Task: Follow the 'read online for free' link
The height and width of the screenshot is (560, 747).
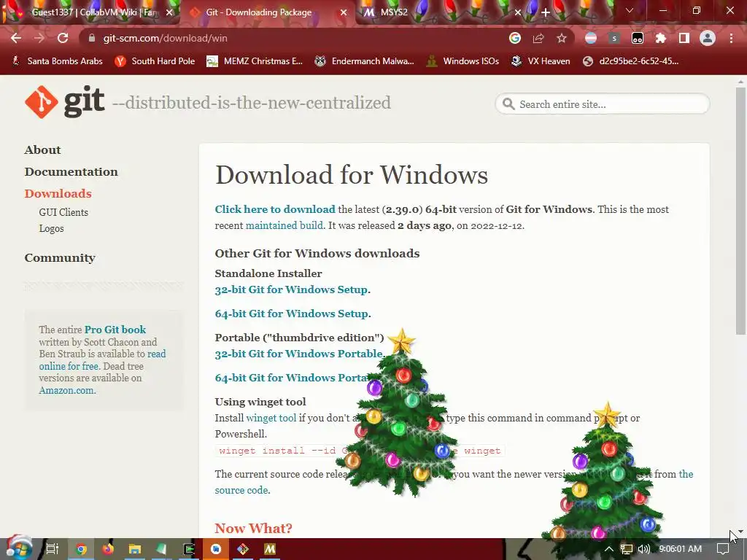Action: (x=102, y=360)
